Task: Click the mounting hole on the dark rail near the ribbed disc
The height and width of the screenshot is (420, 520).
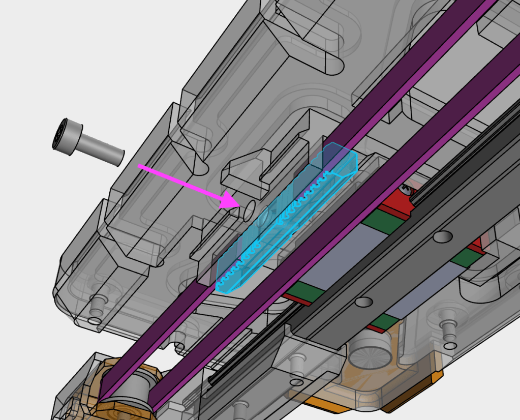Action: [363, 302]
